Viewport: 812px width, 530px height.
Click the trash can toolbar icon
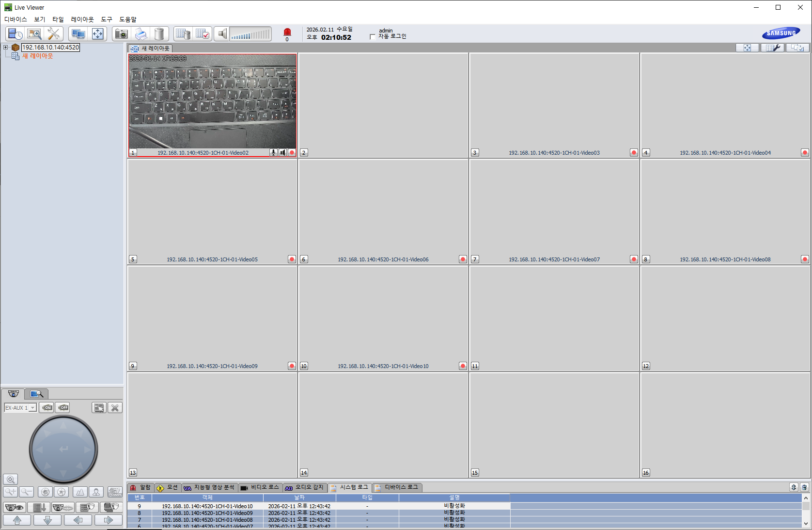click(x=159, y=34)
